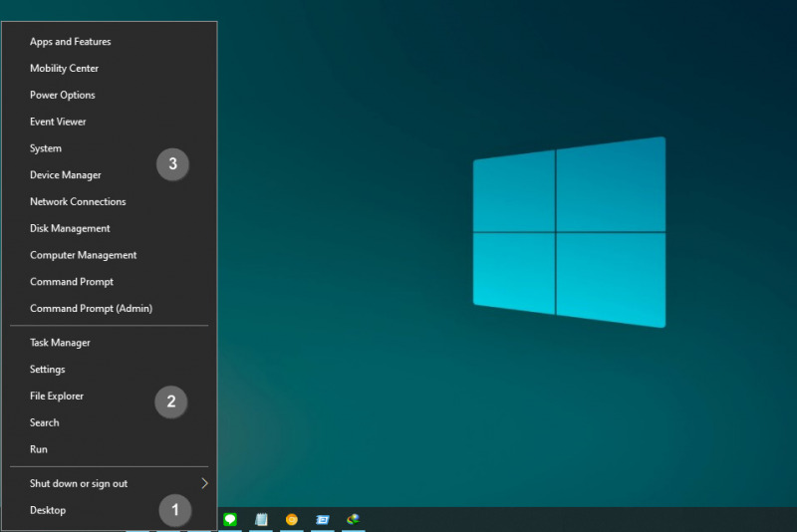Open the orange circle taskbar app
This screenshot has width=797, height=532.
pyautogui.click(x=292, y=519)
